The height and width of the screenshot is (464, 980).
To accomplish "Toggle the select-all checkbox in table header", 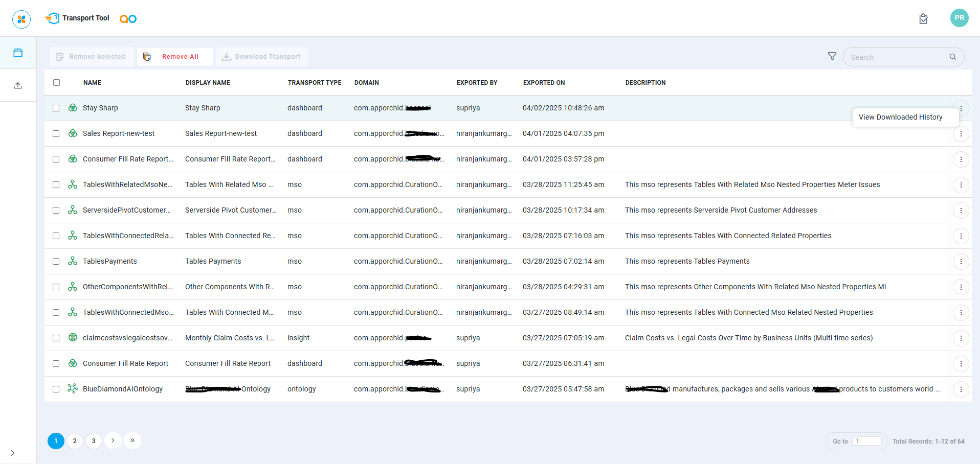I will coord(57,83).
